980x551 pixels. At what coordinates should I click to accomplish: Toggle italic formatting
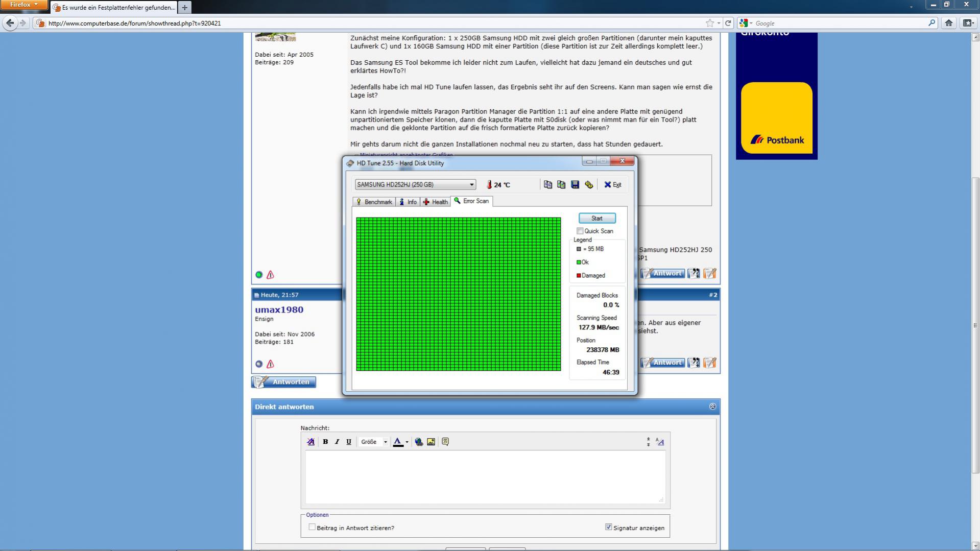pyautogui.click(x=337, y=442)
